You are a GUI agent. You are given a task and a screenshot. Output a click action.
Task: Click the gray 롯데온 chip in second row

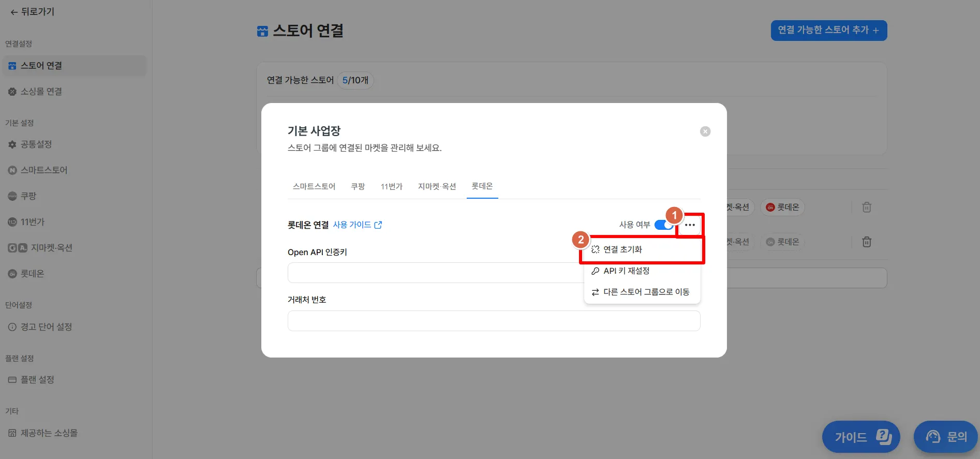click(x=782, y=242)
